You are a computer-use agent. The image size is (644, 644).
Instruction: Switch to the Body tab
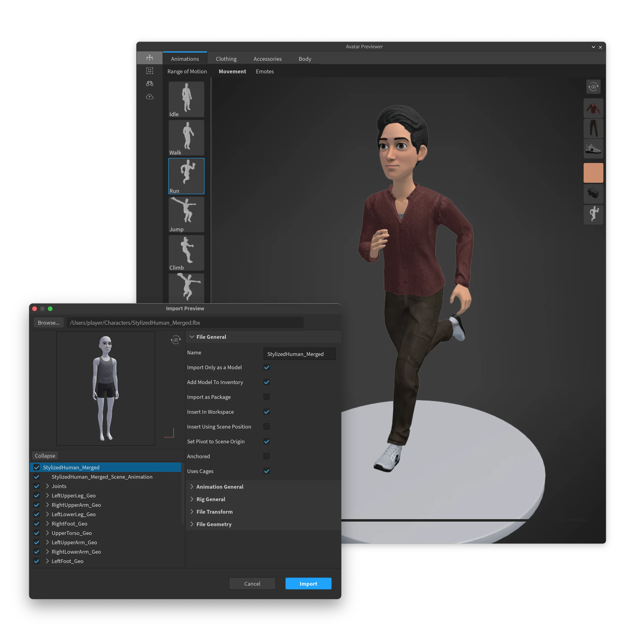pyautogui.click(x=305, y=59)
